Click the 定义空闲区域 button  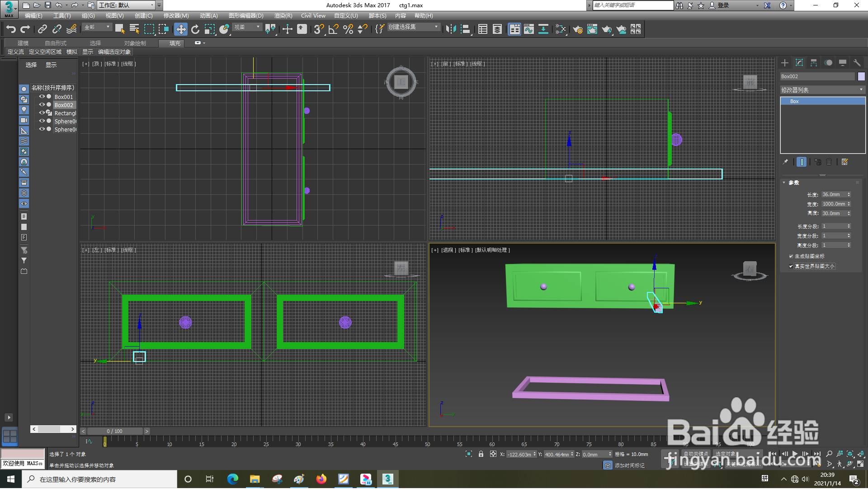(45, 52)
